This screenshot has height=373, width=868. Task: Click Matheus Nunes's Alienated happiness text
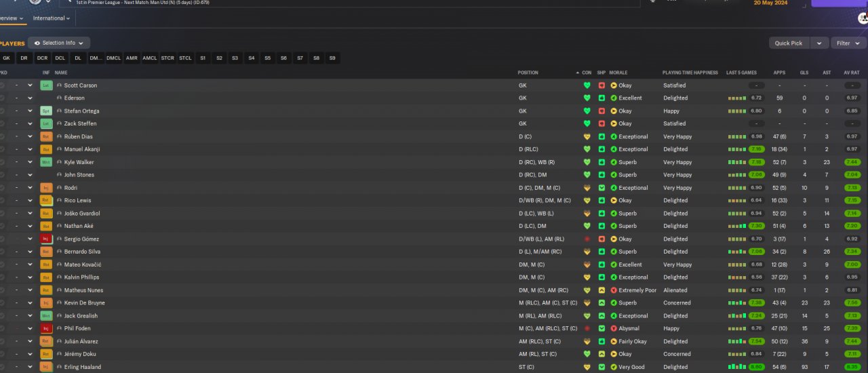(x=675, y=290)
